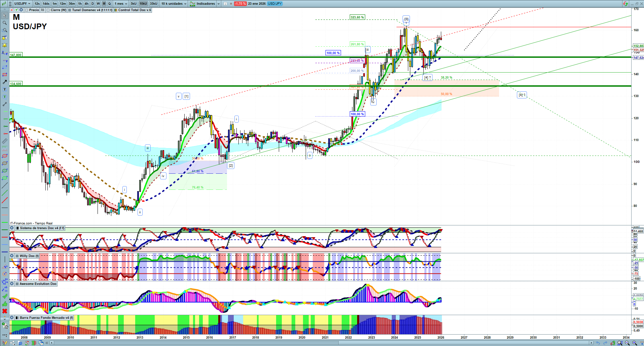Select the 4h timeframe

point(86,4)
